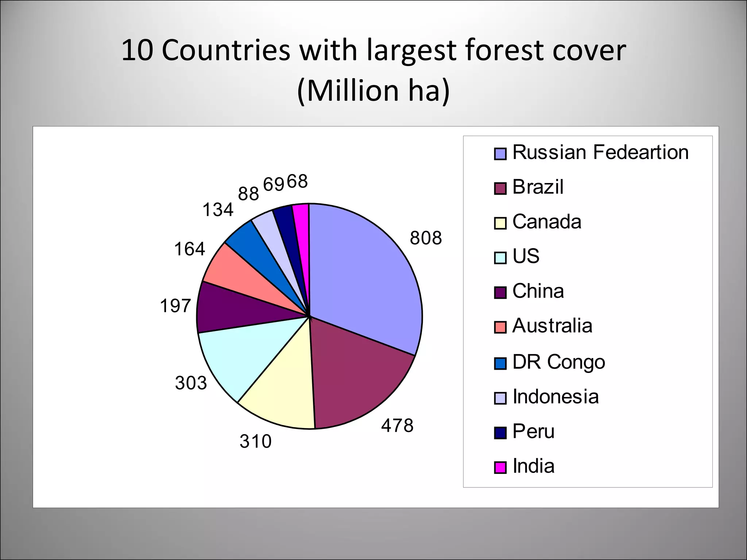Click the DR Congo legend color swatch
Image resolution: width=747 pixels, height=560 pixels.
pos(500,363)
